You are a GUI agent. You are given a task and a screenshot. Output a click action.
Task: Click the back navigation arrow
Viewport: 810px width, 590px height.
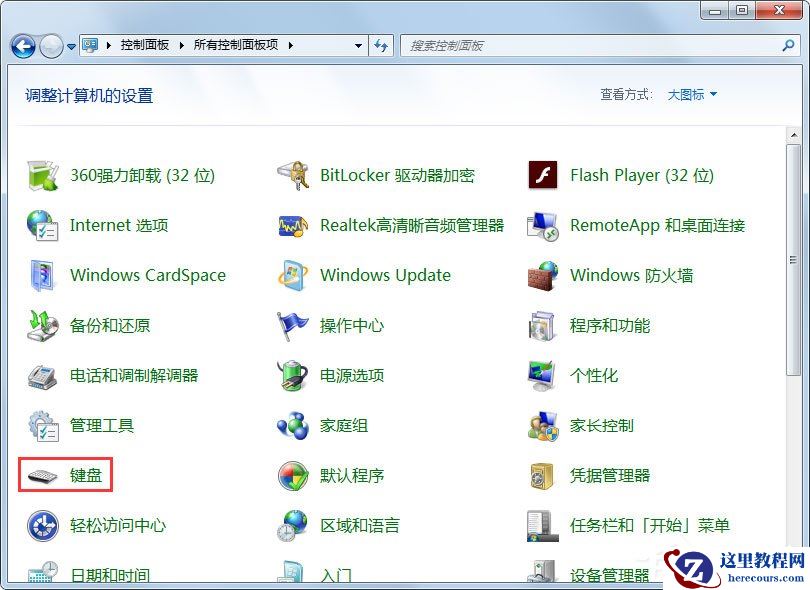[x=22, y=45]
